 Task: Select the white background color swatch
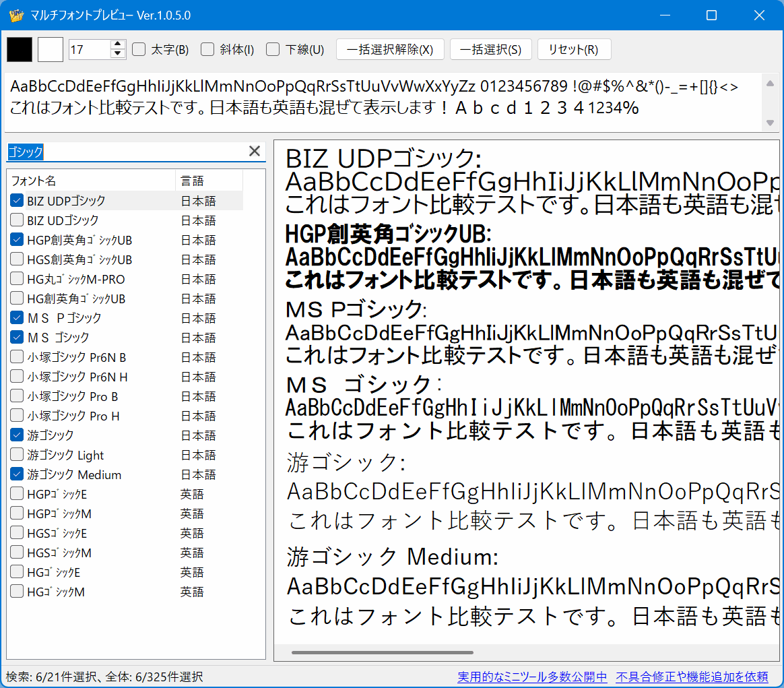pyautogui.click(x=50, y=49)
